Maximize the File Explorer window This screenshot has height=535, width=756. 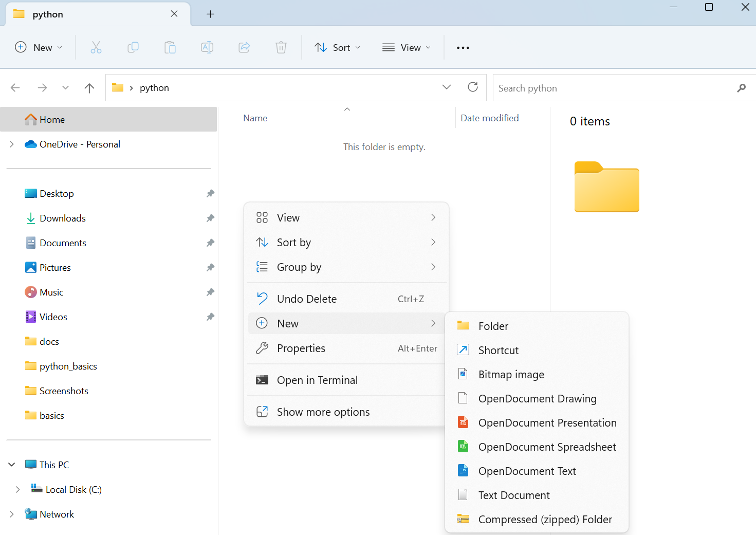click(x=709, y=7)
